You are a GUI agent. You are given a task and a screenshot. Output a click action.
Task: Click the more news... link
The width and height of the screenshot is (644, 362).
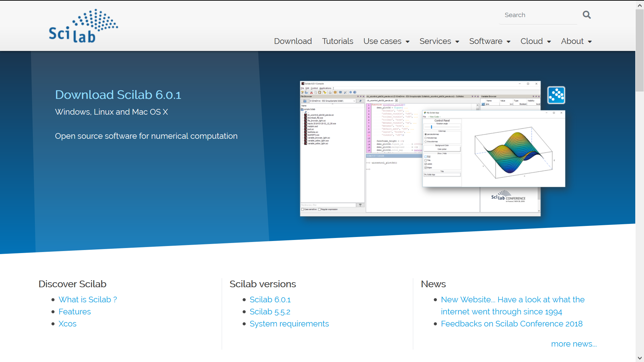[574, 344]
